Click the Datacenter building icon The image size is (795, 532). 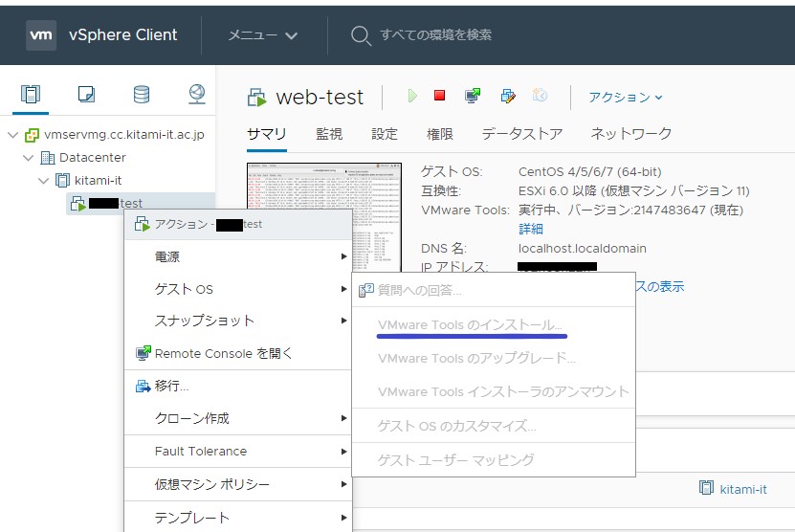pos(47,158)
